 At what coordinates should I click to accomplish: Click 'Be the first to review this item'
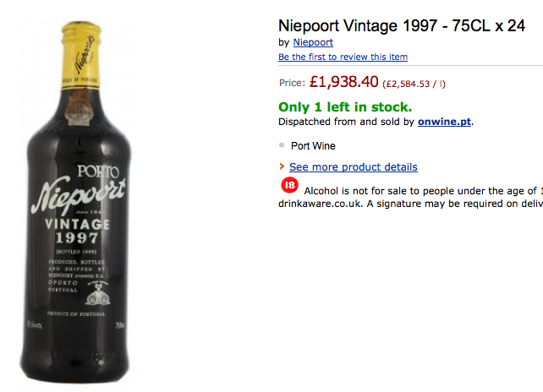pyautogui.click(x=343, y=57)
